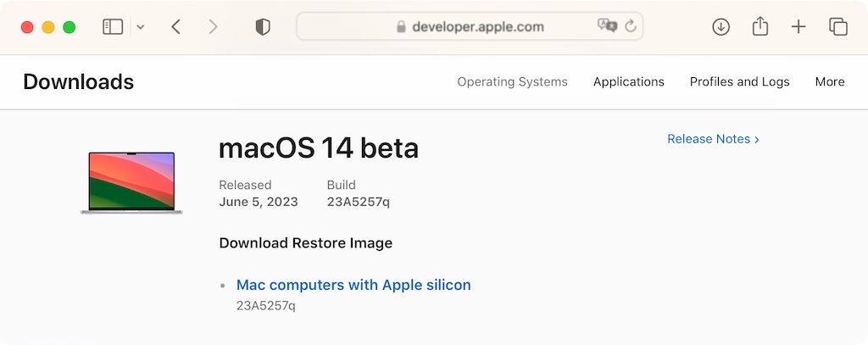
Task: Open a new tab
Action: 798,26
